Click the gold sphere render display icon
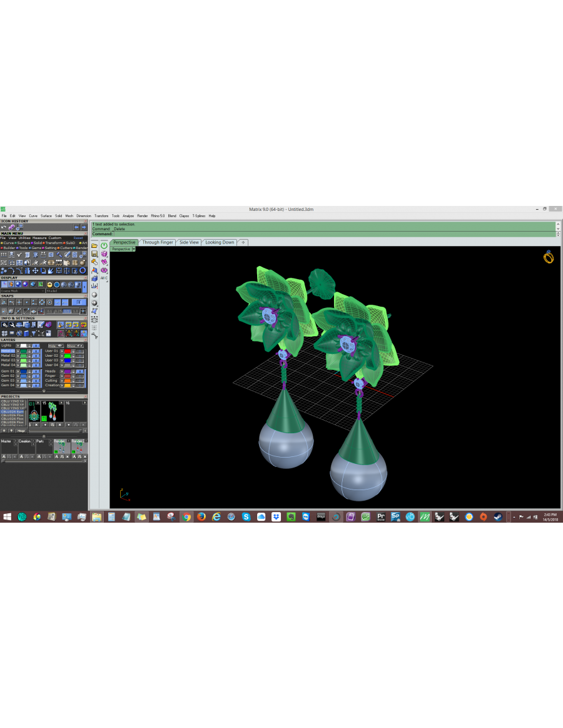The height and width of the screenshot is (728, 563). [x=49, y=285]
